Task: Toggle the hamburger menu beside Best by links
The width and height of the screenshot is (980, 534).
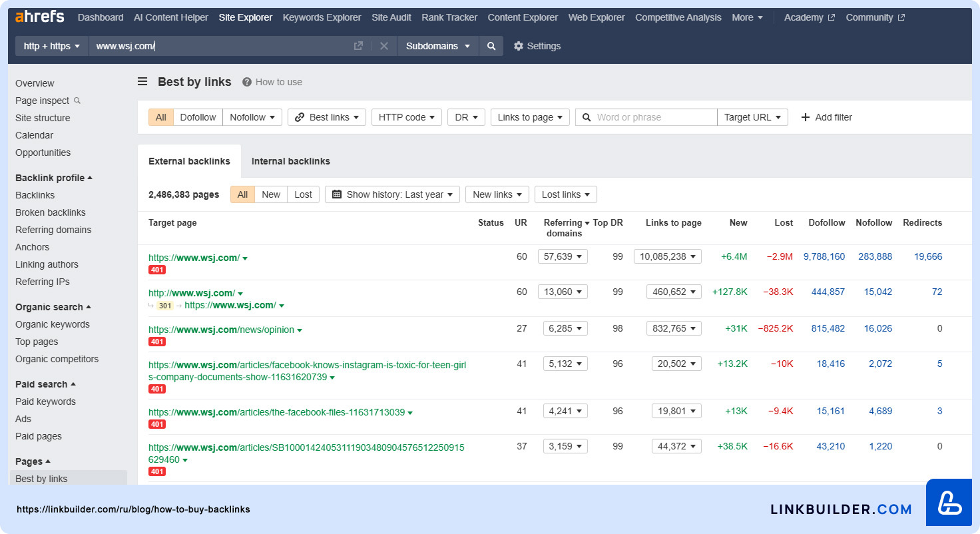Action: (x=142, y=82)
